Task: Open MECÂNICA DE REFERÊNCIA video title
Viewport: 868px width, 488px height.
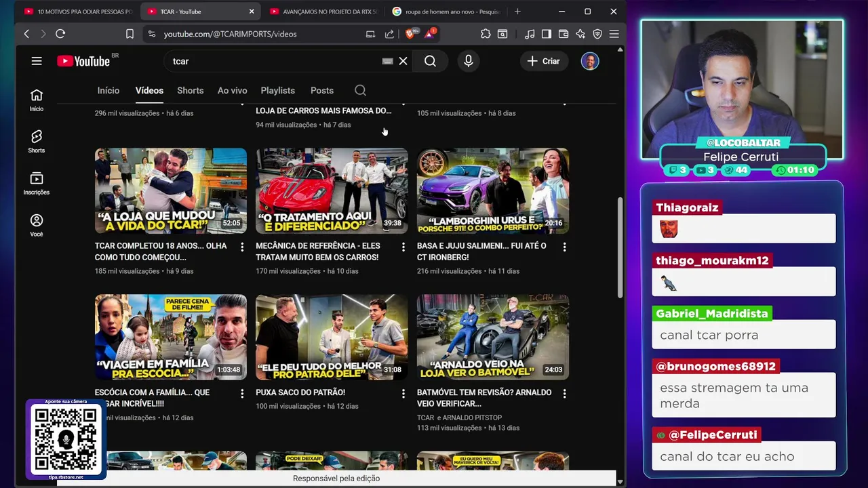Action: (318, 251)
